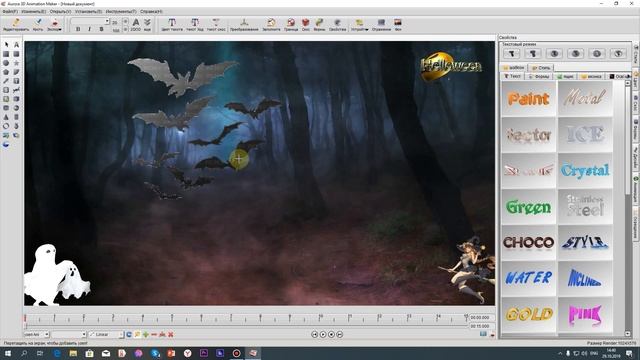Click the styles panel vertical scrollbar
This screenshot has width=640, height=360.
click(x=628, y=208)
